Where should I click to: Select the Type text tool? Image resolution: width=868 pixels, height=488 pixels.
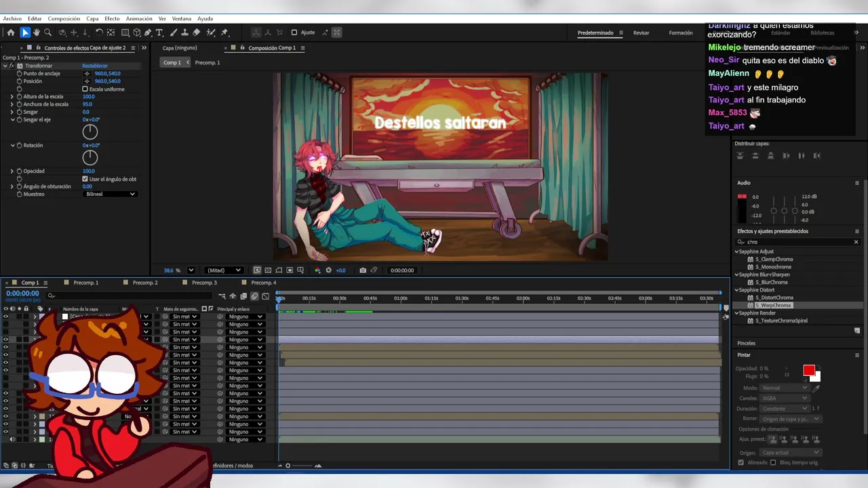coord(159,33)
